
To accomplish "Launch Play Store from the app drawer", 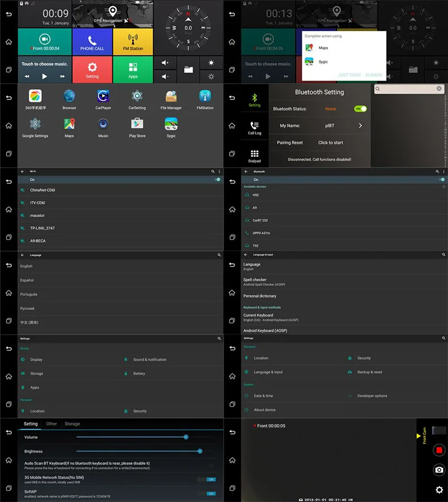I will pyautogui.click(x=137, y=127).
